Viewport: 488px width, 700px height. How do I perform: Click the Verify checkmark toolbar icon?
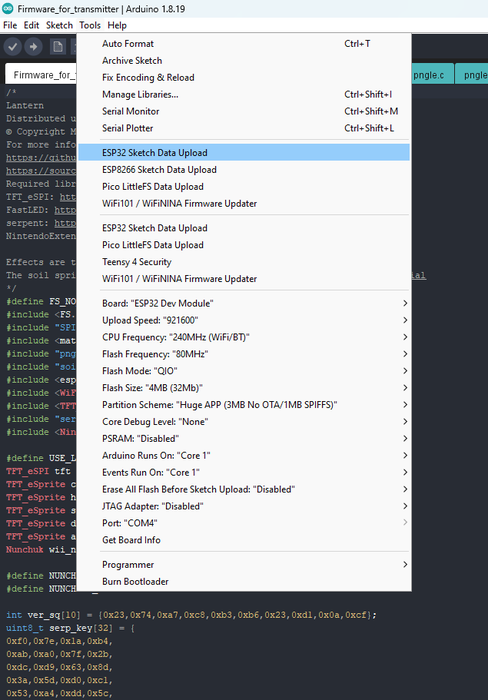coord(13,46)
